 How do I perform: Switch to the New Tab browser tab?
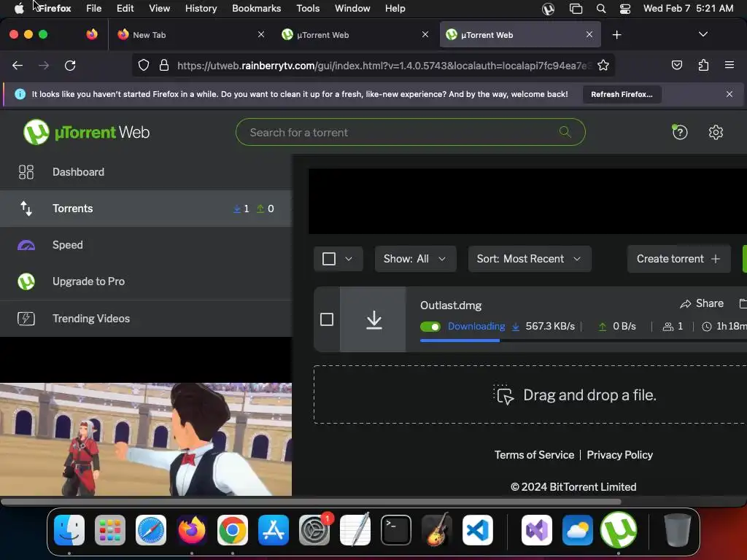click(190, 35)
